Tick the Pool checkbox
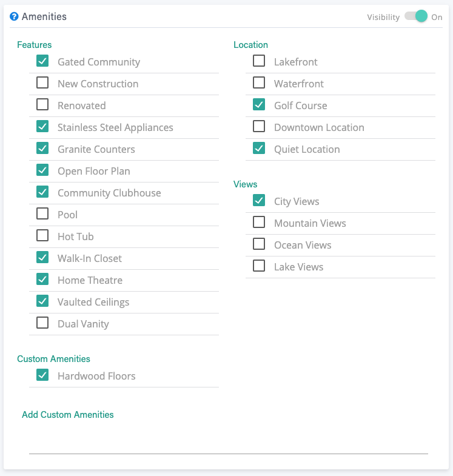The height and width of the screenshot is (476, 453). [42, 213]
